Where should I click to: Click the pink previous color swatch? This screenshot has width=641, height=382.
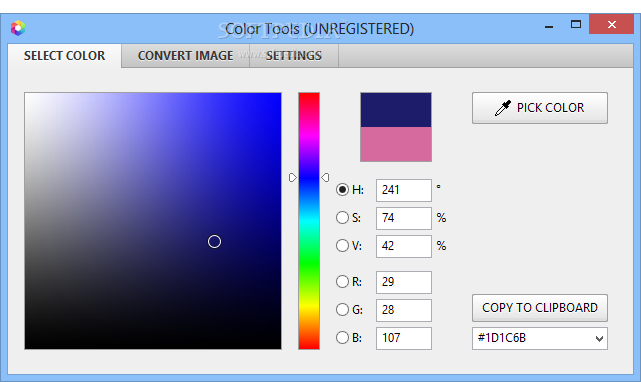396,144
